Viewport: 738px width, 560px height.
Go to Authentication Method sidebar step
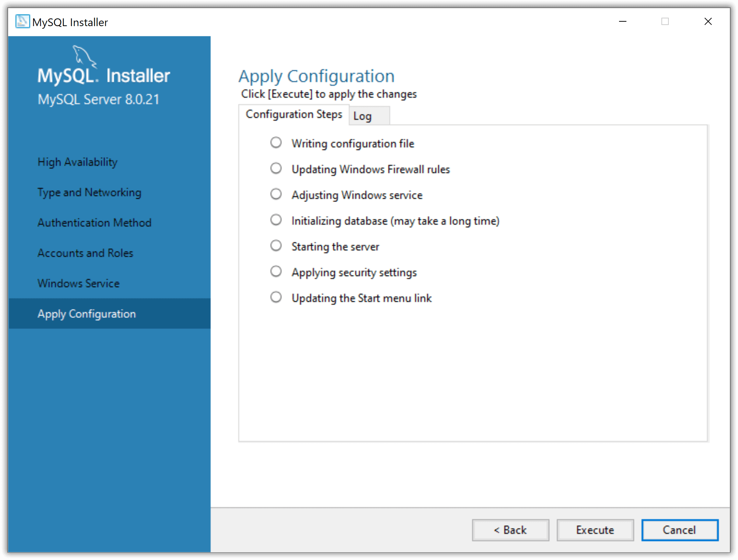(94, 223)
